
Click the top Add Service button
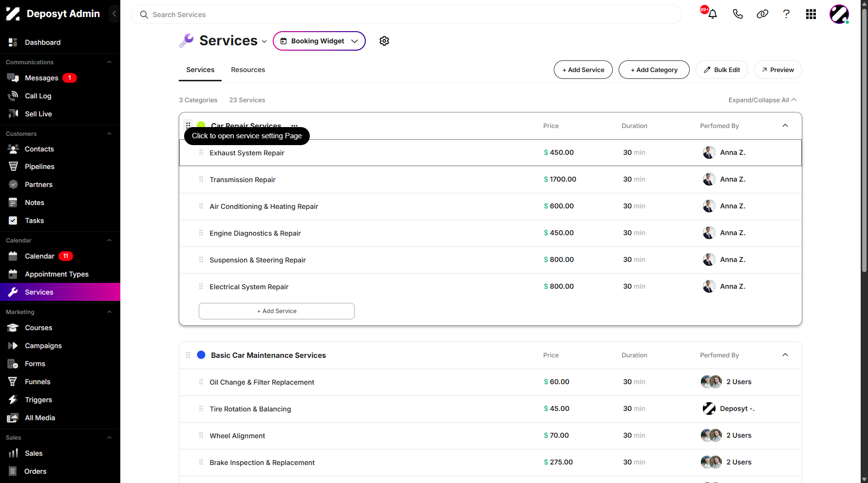coord(583,70)
